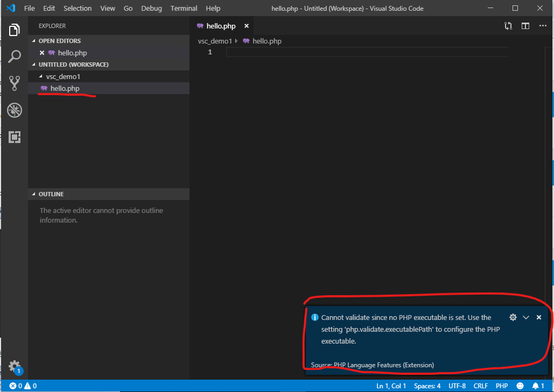The width and height of the screenshot is (554, 392).
Task: Change language mode via PHP status item
Action: (501, 386)
